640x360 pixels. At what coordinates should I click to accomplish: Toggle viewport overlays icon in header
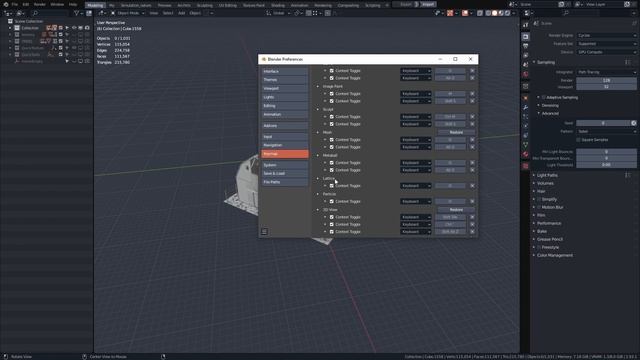coord(465,13)
